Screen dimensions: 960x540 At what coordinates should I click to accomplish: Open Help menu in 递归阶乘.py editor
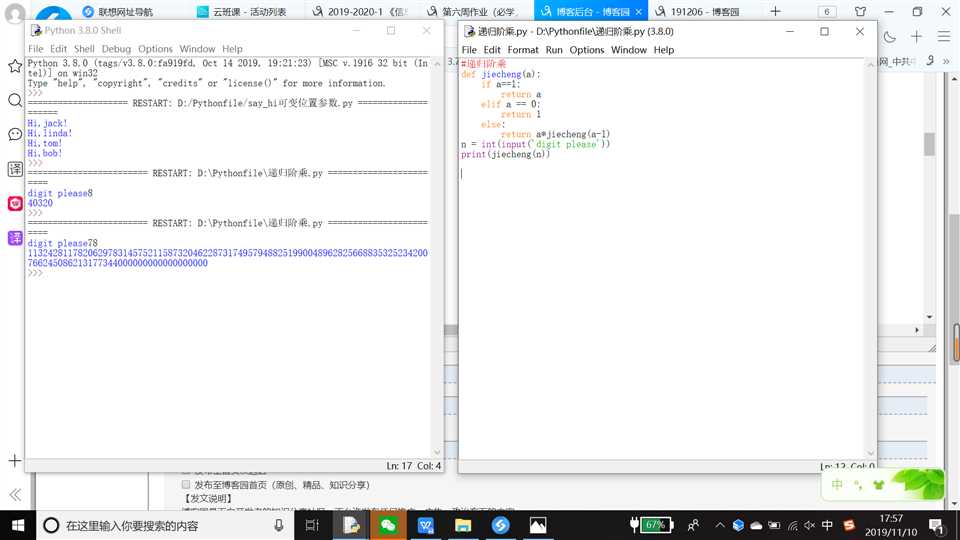point(664,50)
